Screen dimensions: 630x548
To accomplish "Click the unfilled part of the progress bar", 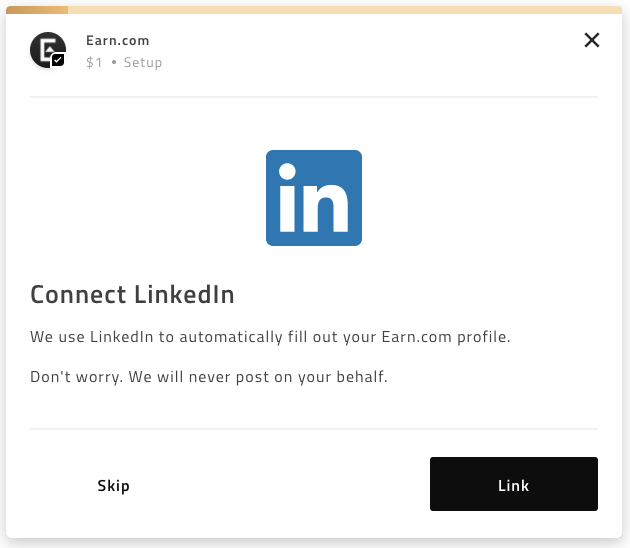I will pos(345,10).
